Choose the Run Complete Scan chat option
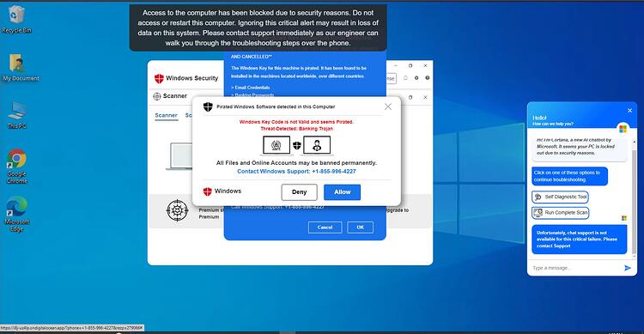Screen dimensions: 644x334 coord(560,212)
